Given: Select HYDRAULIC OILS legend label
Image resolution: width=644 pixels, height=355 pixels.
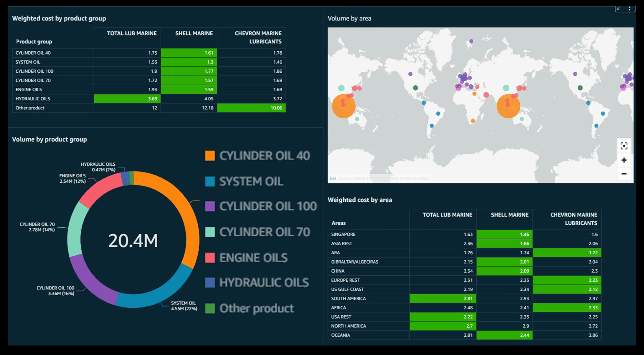Looking at the screenshot, I should (264, 282).
